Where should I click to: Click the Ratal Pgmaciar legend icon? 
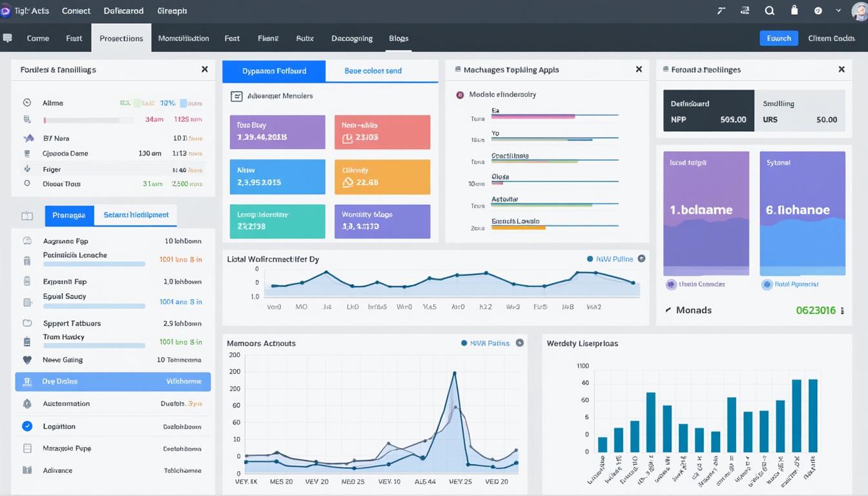(767, 284)
